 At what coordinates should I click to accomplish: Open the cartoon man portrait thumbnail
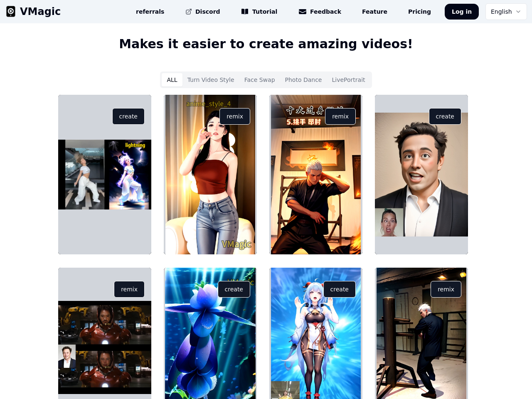click(421, 175)
